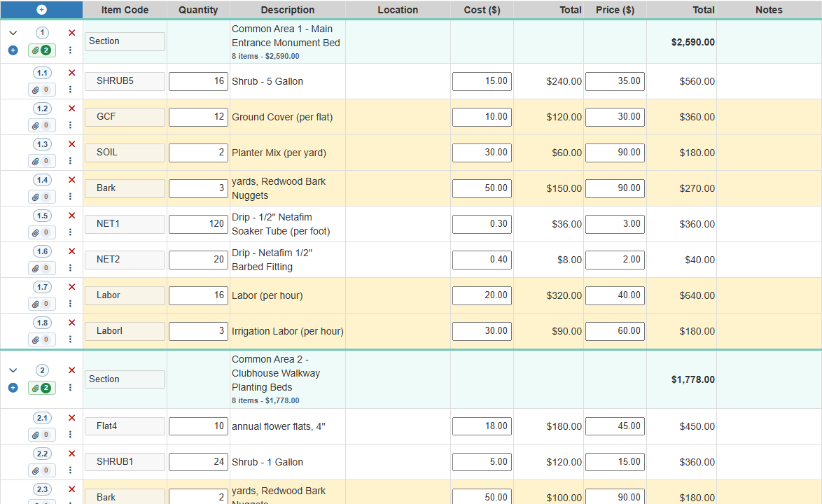Edit quantity field for SHRUB5 row

click(198, 81)
